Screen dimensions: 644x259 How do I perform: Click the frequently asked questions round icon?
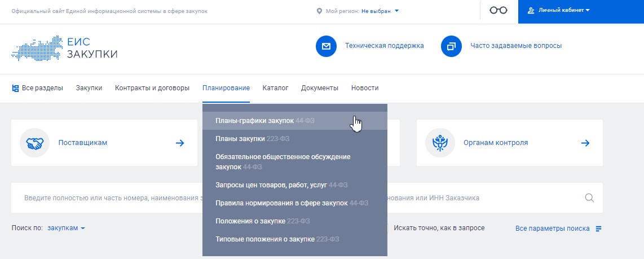pyautogui.click(x=451, y=46)
